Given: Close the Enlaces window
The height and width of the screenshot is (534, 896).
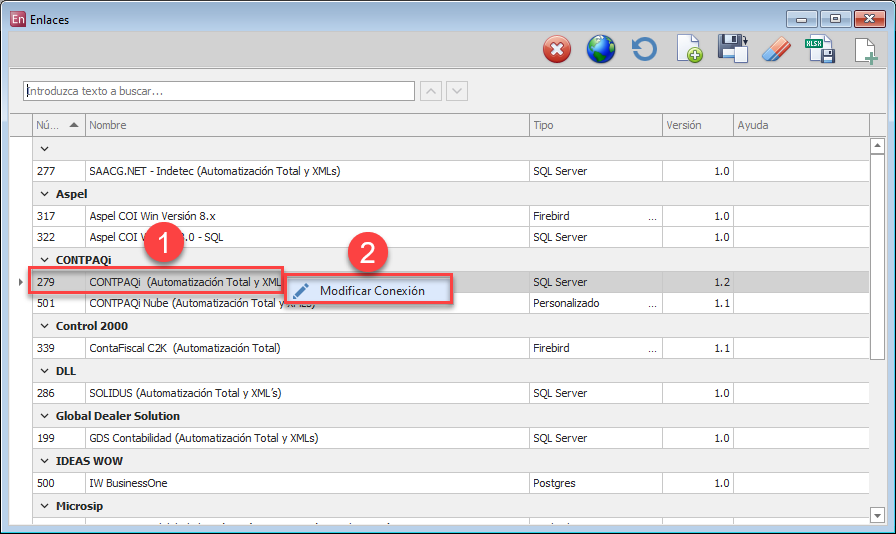Looking at the screenshot, I should click(x=869, y=19).
